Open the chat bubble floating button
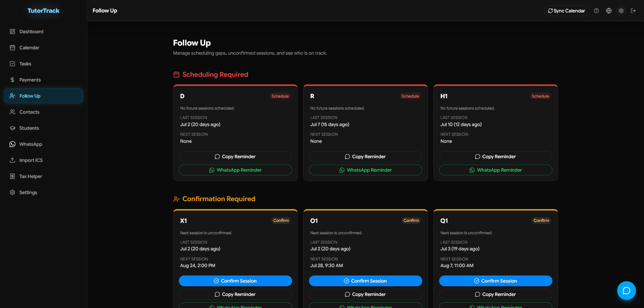The image size is (644, 308). [627, 291]
